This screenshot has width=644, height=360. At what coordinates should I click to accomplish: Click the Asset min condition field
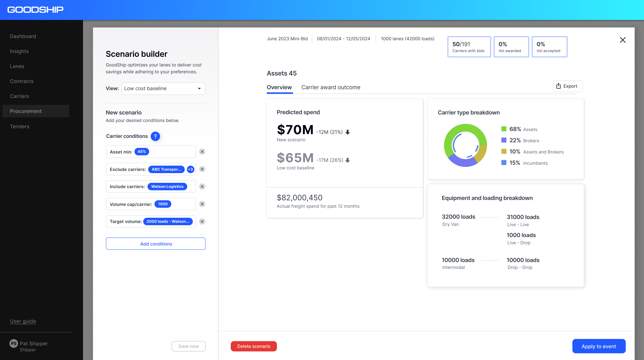[x=151, y=152]
